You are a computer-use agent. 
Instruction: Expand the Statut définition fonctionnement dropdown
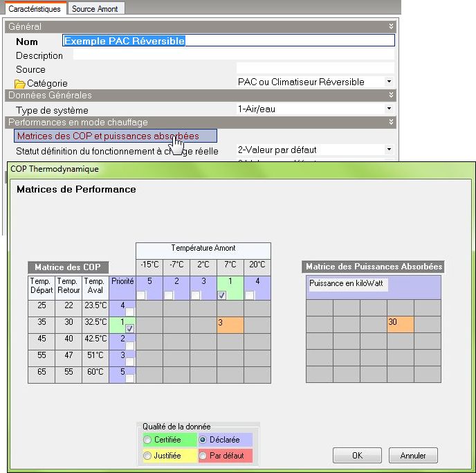coord(389,150)
